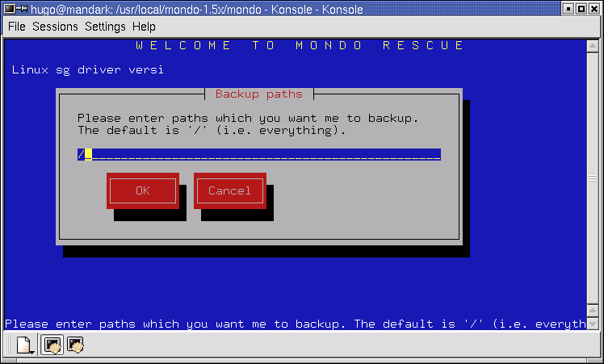Click the sticky pin icon in title bar
604x364 pixels.
point(23,9)
